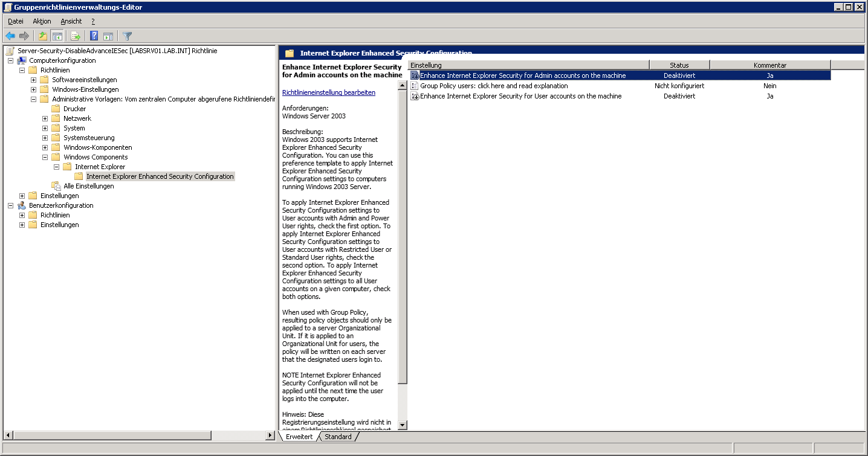Toggle the action pane toolbar icon
Image resolution: width=868 pixels, height=456 pixels.
tap(108, 36)
